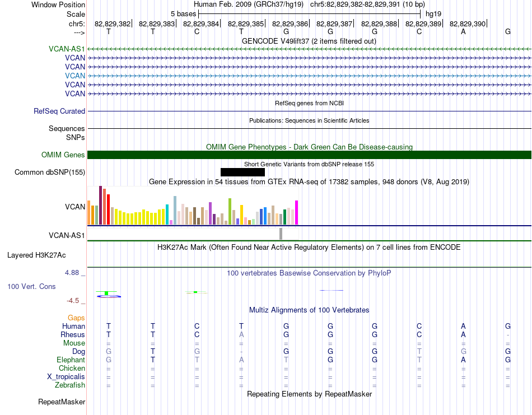The image size is (532, 415).
Task: Click the VCAN-AS1 gene track label
Action: click(x=67, y=49)
